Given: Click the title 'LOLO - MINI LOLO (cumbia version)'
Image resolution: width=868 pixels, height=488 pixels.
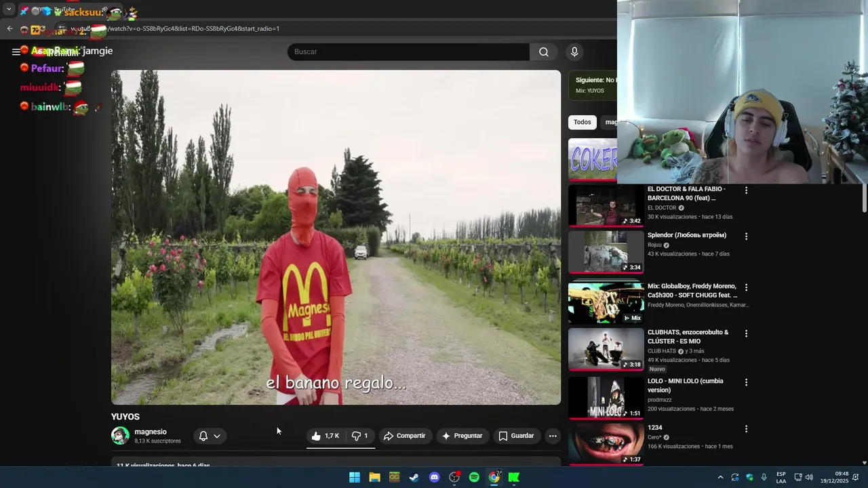Looking at the screenshot, I should coord(686,385).
